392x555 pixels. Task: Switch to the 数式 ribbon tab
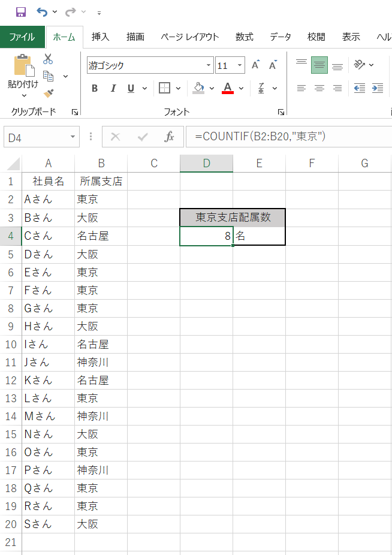pos(244,37)
